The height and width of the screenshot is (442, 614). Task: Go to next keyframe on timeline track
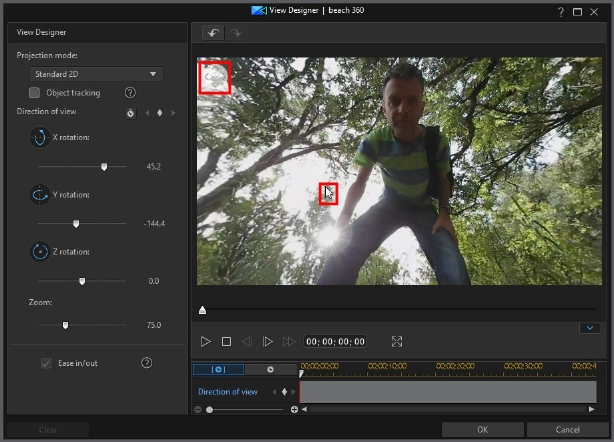293,391
